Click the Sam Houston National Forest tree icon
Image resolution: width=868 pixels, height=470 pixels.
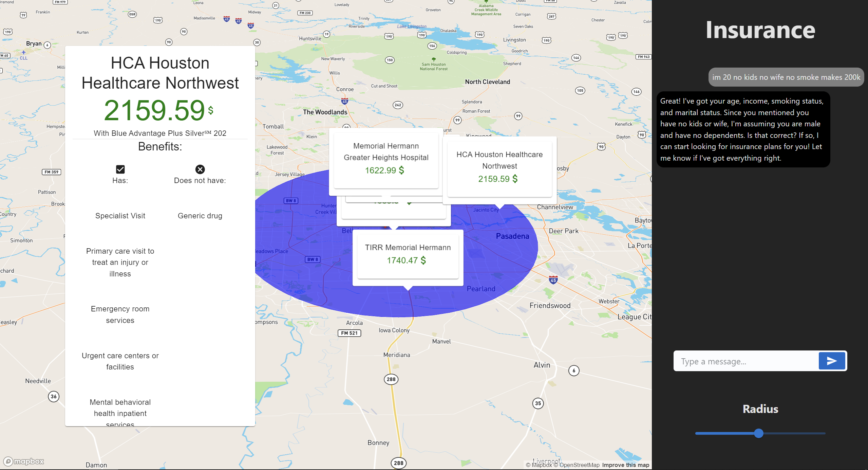point(433,59)
